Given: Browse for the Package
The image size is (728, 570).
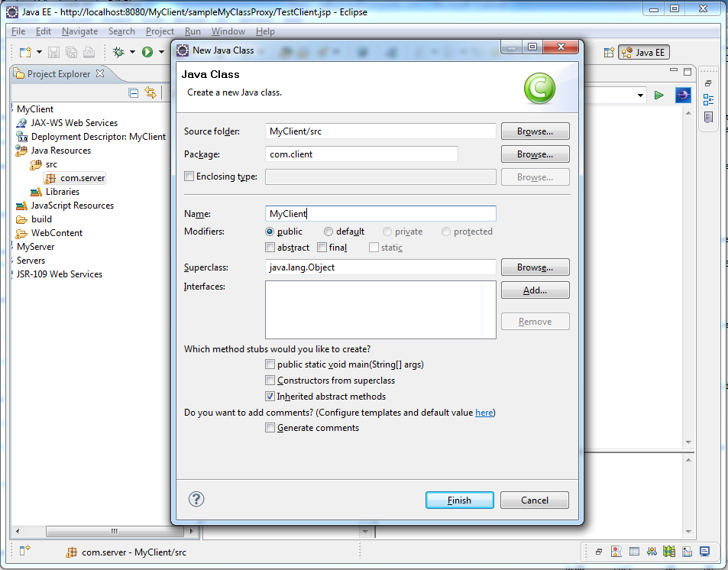Looking at the screenshot, I should [535, 154].
